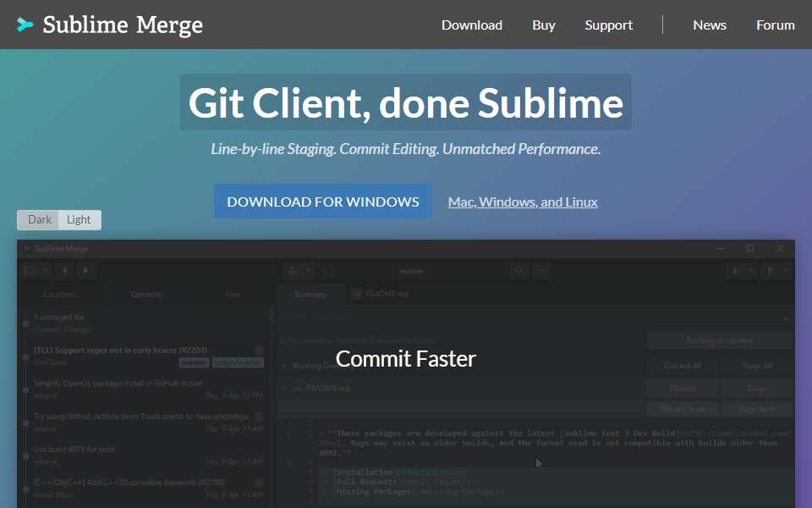Close the Sublime Merge preview window
This screenshot has height=508, width=812.
(x=780, y=249)
